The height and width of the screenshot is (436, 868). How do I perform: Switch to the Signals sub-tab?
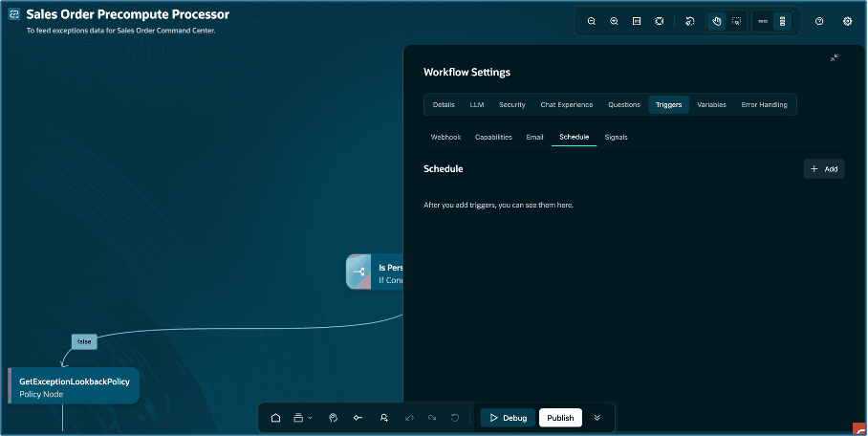[617, 137]
